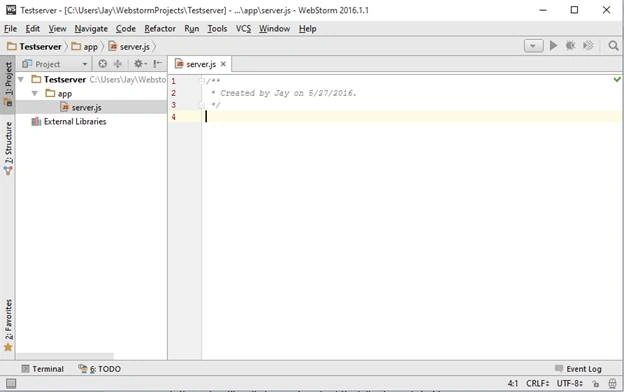Select External Libraries tree item
This screenshot has height=392, width=624.
point(69,121)
